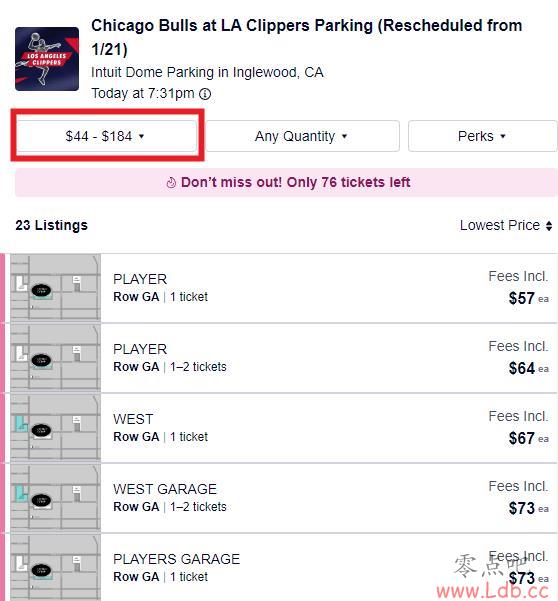Click the flame icon in tickets-left banner

pos(171,183)
